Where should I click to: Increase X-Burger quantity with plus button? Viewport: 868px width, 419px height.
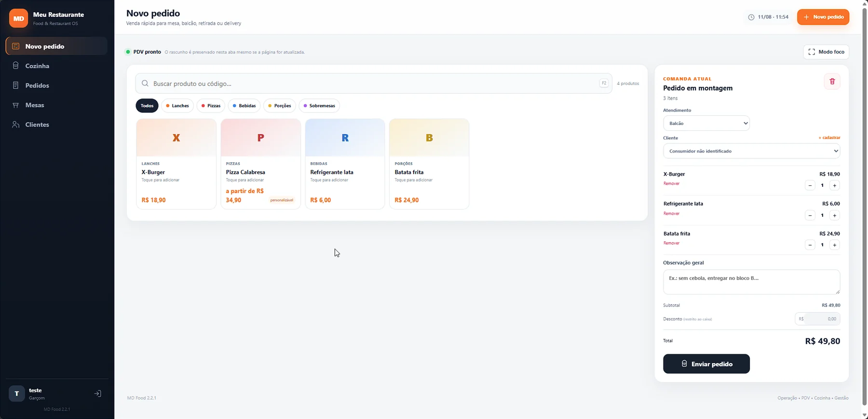[834, 185]
